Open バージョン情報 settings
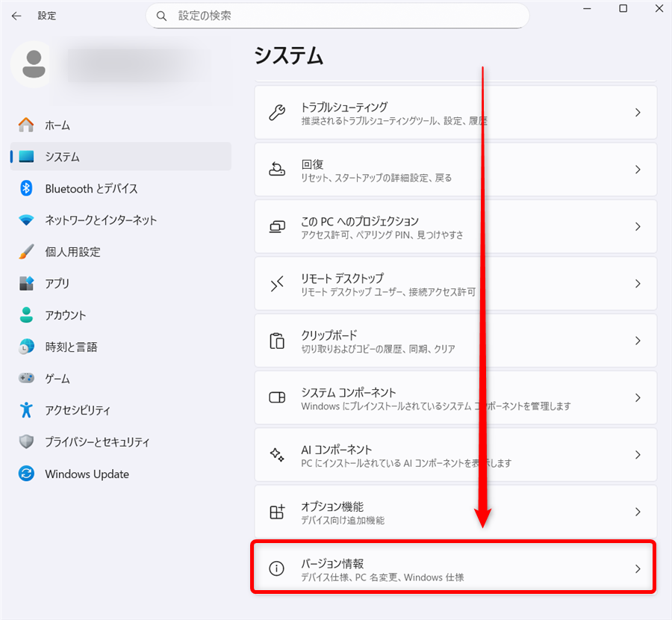The image size is (672, 620). 453,567
